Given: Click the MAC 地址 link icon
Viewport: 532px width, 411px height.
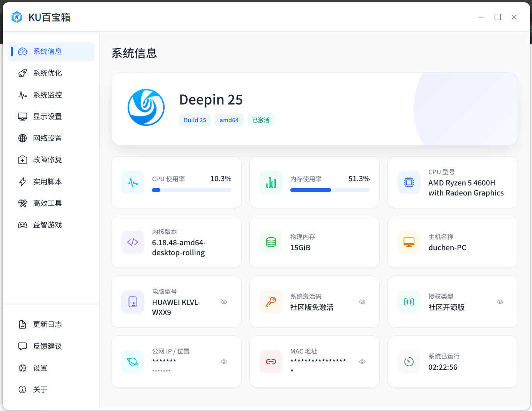Looking at the screenshot, I should (x=271, y=362).
